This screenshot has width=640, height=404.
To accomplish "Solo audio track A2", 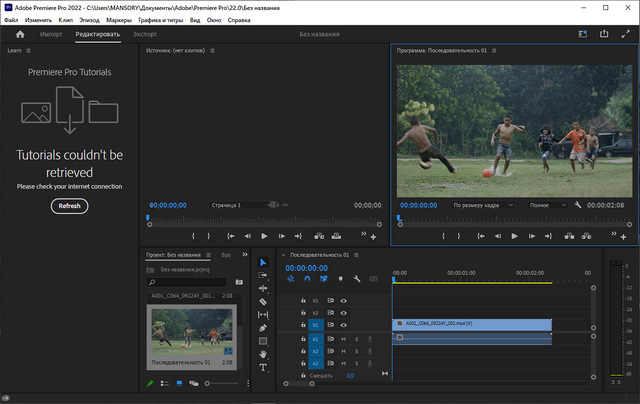I will pos(356,351).
